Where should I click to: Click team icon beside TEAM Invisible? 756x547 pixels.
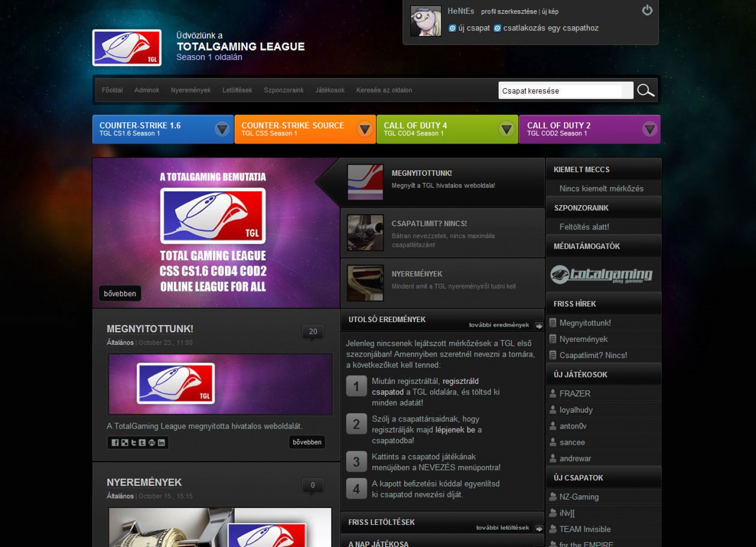[x=553, y=529]
